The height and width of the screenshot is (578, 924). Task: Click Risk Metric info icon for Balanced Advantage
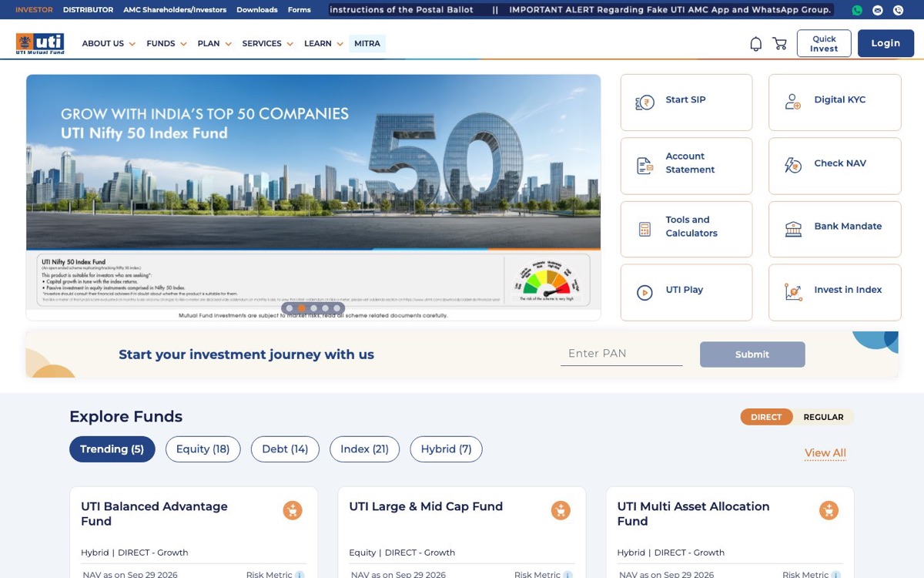(x=300, y=575)
